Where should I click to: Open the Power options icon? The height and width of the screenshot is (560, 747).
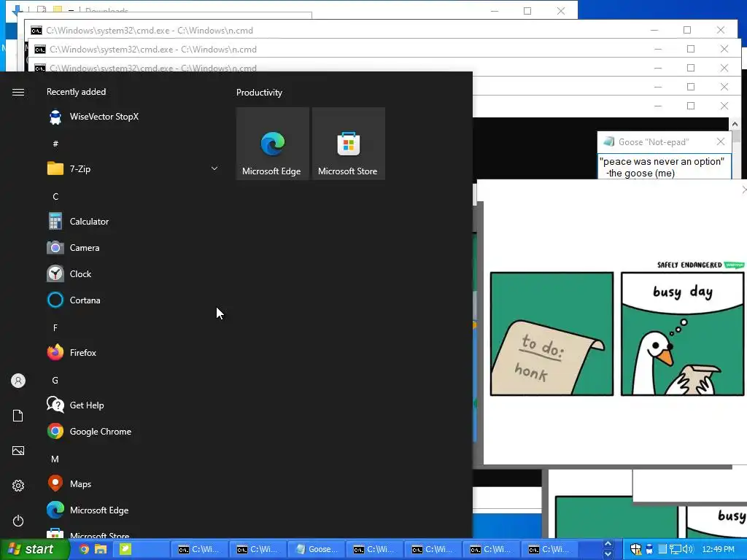18,521
